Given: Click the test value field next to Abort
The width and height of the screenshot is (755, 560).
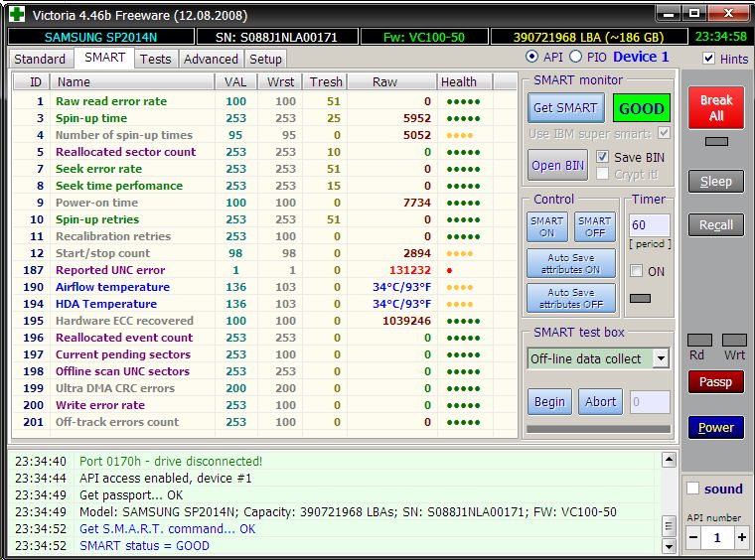Looking at the screenshot, I should point(650,402).
